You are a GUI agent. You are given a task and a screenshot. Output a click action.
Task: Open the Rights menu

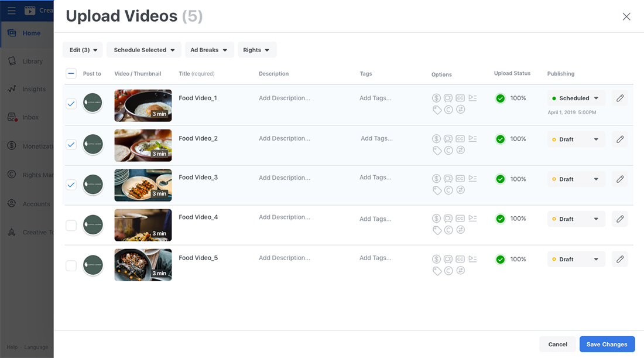tap(256, 50)
